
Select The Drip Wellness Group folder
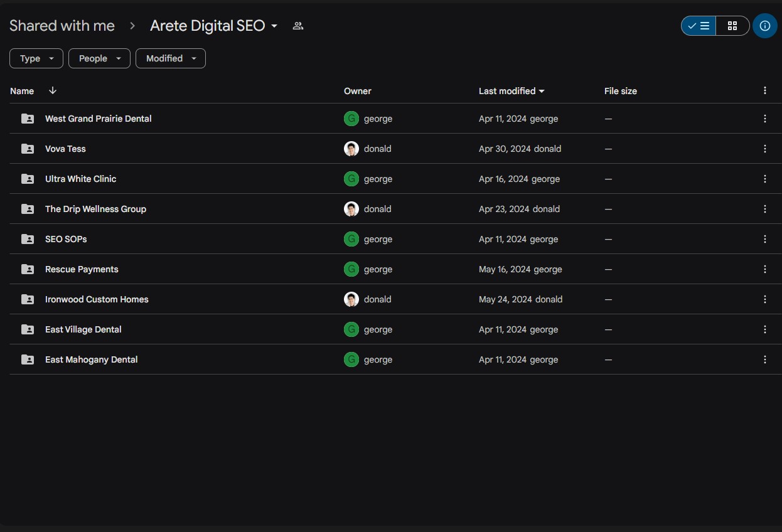click(x=95, y=209)
